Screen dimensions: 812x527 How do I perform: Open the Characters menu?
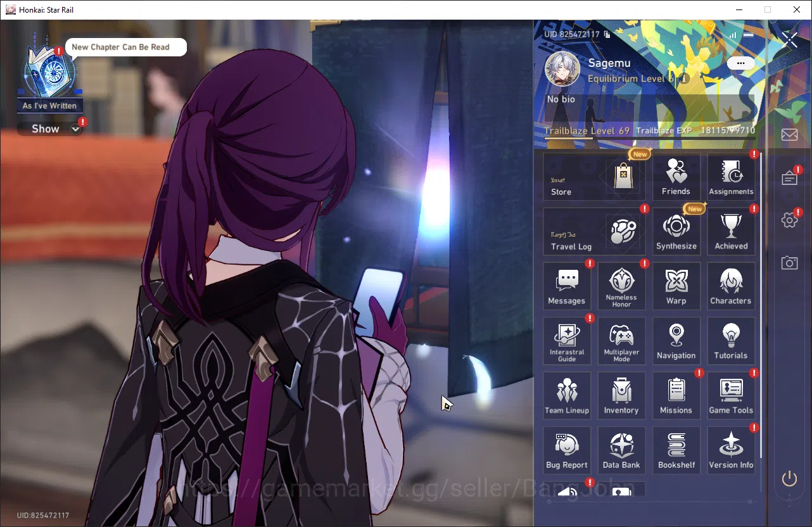(731, 286)
